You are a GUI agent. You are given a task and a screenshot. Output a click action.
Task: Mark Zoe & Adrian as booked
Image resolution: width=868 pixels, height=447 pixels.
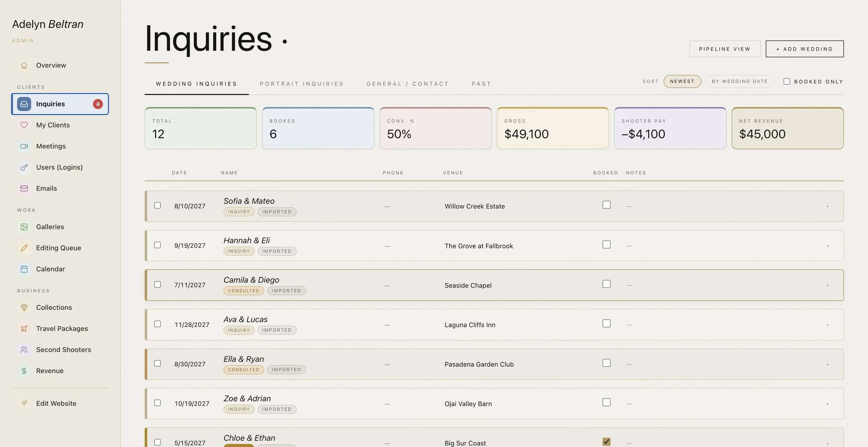pos(607,402)
